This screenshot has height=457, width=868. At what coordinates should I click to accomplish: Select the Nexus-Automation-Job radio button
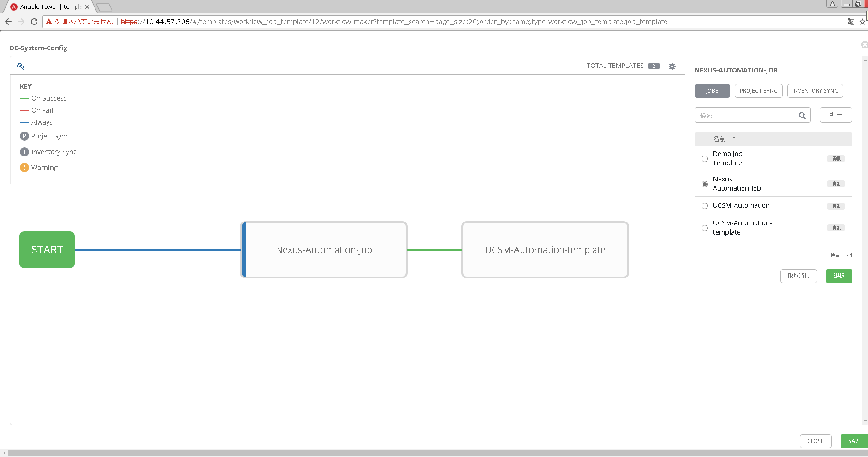click(x=705, y=184)
